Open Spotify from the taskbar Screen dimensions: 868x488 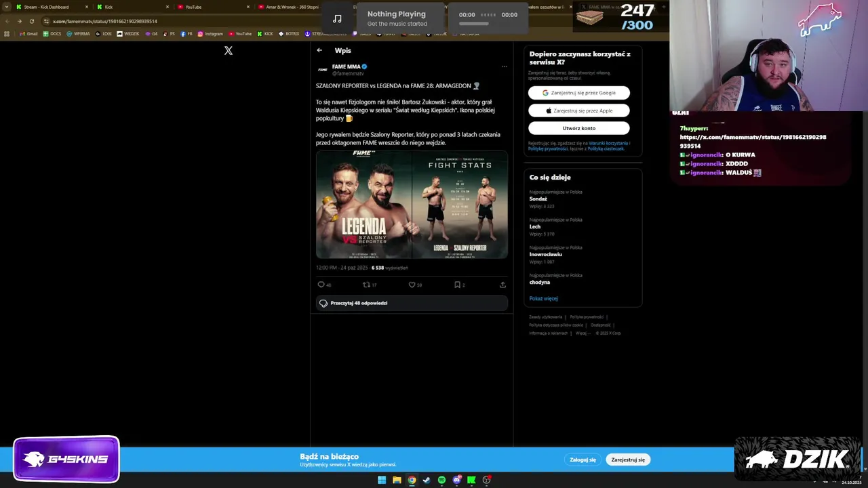click(441, 480)
